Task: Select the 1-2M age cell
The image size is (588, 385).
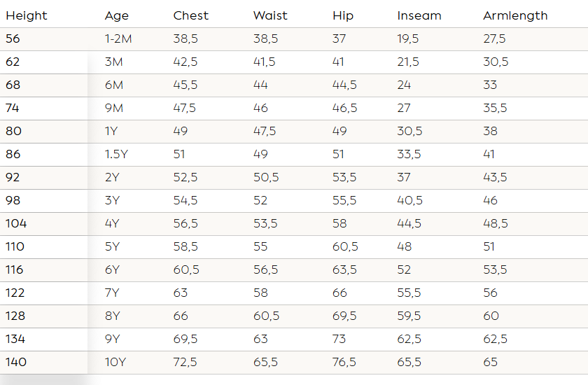Action: [118, 39]
